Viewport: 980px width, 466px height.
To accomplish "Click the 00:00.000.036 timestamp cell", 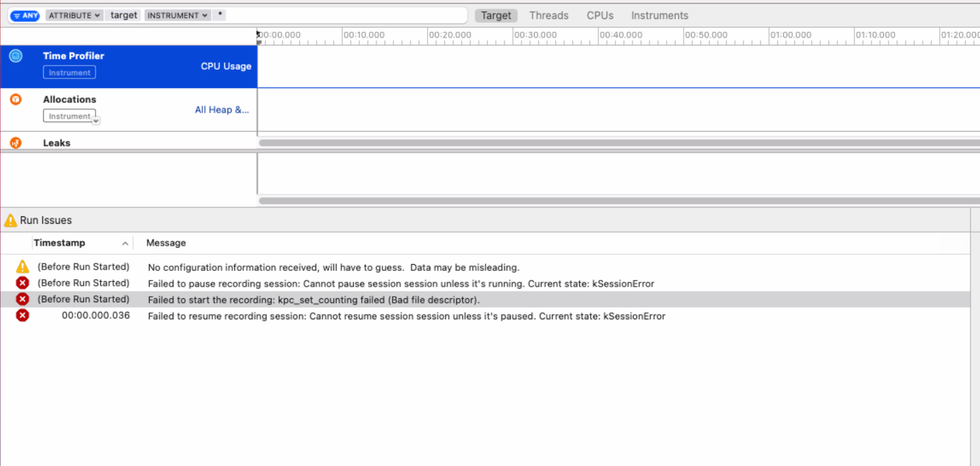I will 96,315.
